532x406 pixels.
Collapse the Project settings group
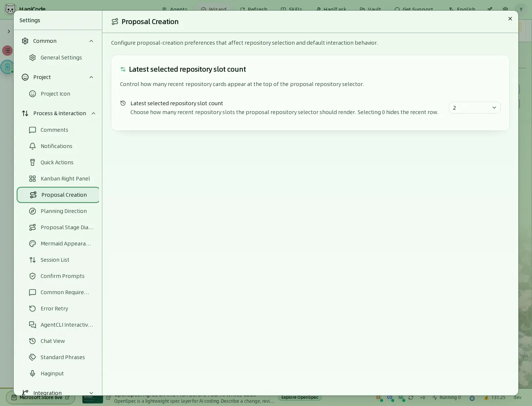point(91,77)
